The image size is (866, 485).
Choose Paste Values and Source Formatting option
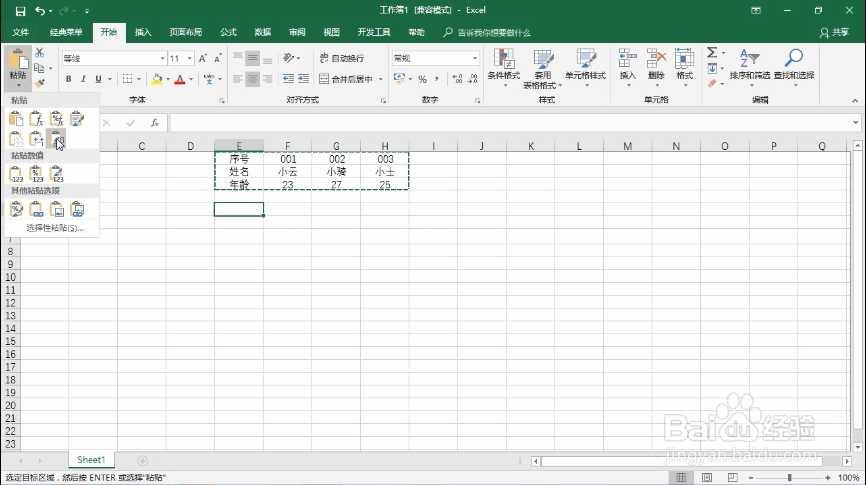pyautogui.click(x=56, y=174)
